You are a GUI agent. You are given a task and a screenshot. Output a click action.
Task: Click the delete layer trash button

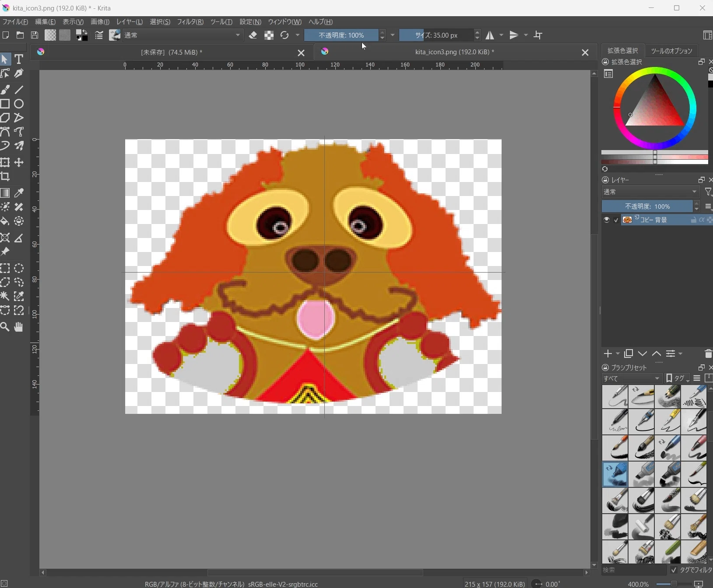pos(708,353)
